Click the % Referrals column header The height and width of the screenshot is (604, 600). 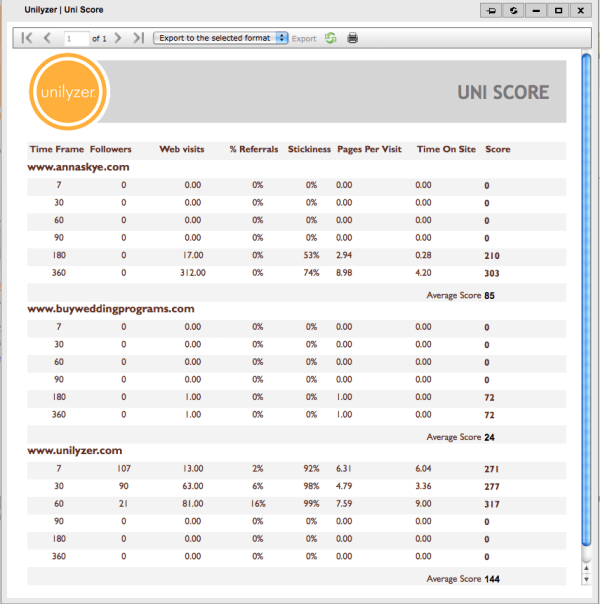(x=254, y=149)
